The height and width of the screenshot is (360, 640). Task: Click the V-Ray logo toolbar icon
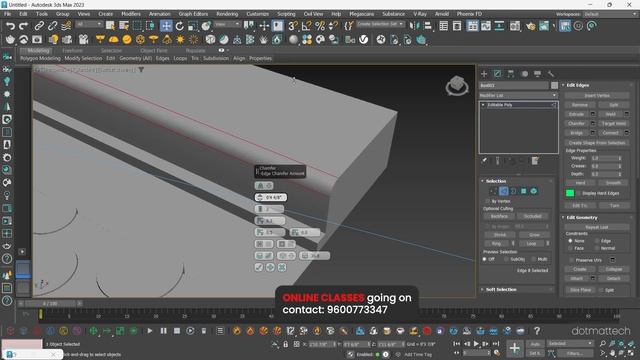click(x=363, y=40)
